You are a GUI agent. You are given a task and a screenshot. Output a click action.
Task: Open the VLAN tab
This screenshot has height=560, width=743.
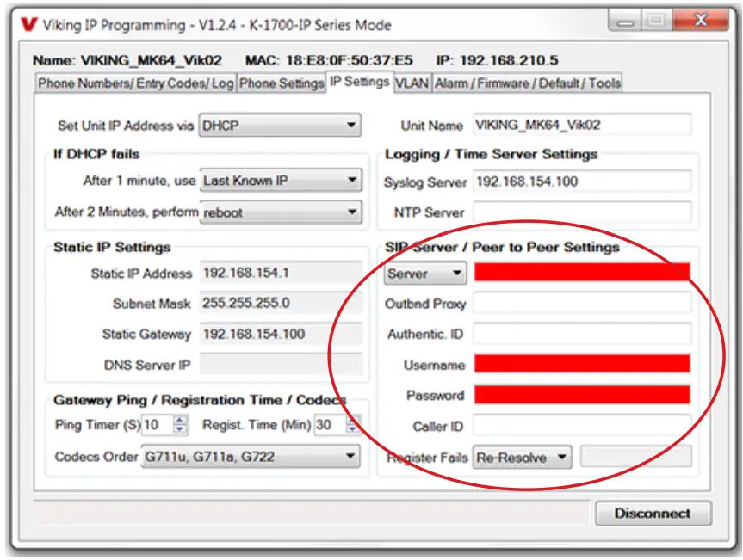(412, 83)
